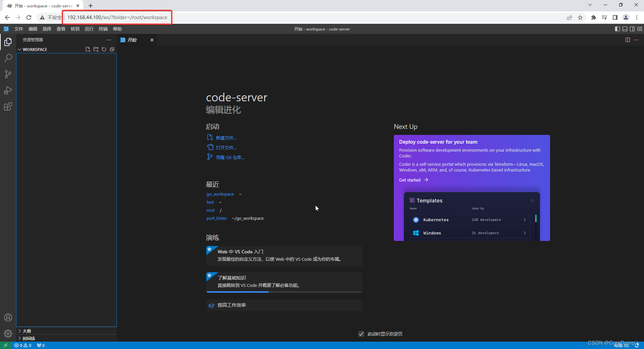The width and height of the screenshot is (644, 349).
Task: Open Chrome tab search dropdown arrow
Action: [590, 5]
